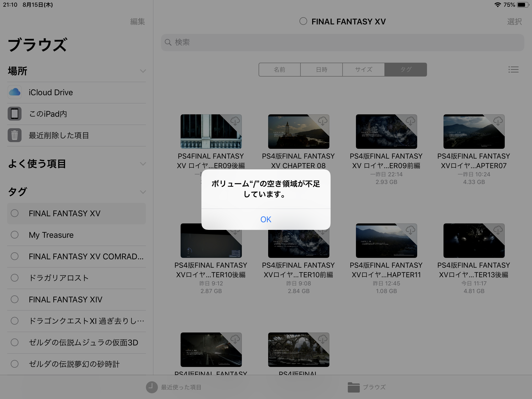532x399 pixels.
Task: Click the このiPad内 device icon
Action: 14,114
